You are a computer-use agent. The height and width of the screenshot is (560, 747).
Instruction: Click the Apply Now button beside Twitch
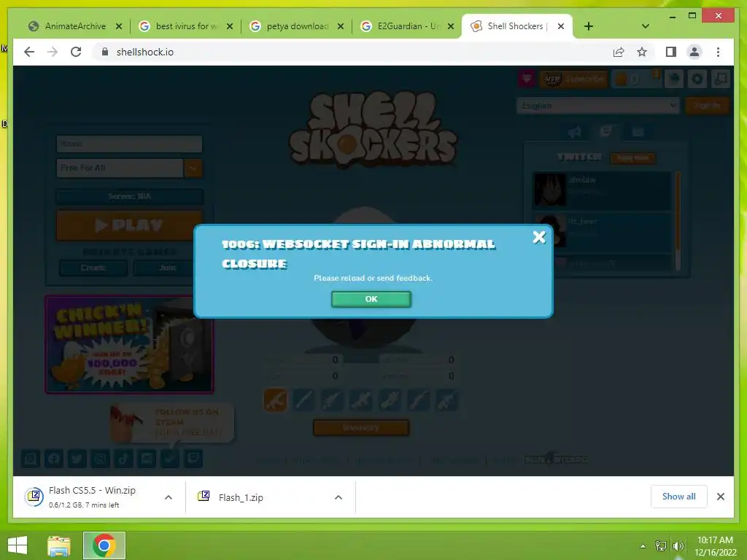point(632,157)
